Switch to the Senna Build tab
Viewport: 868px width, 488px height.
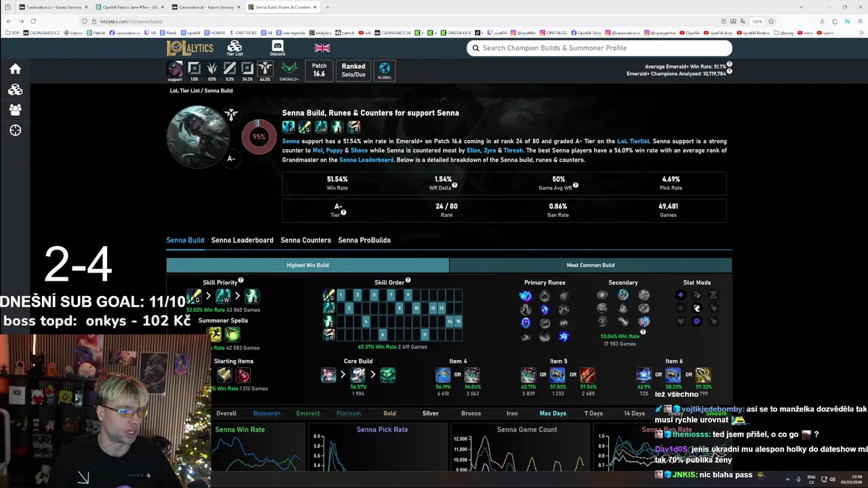pos(185,240)
